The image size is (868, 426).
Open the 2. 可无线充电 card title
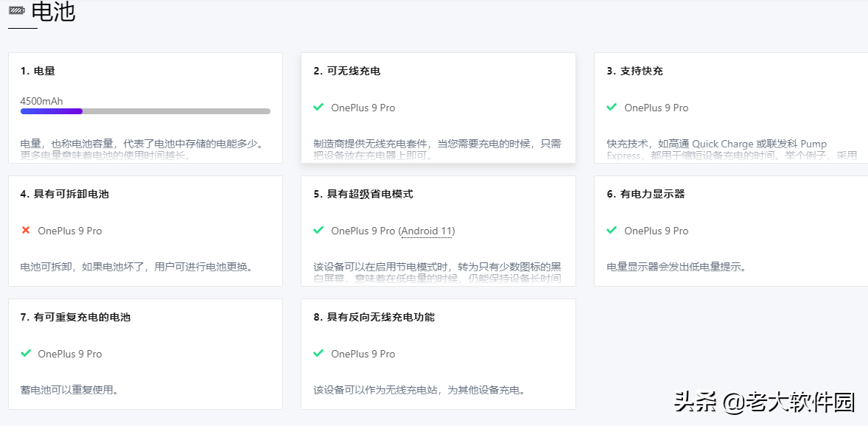[346, 71]
